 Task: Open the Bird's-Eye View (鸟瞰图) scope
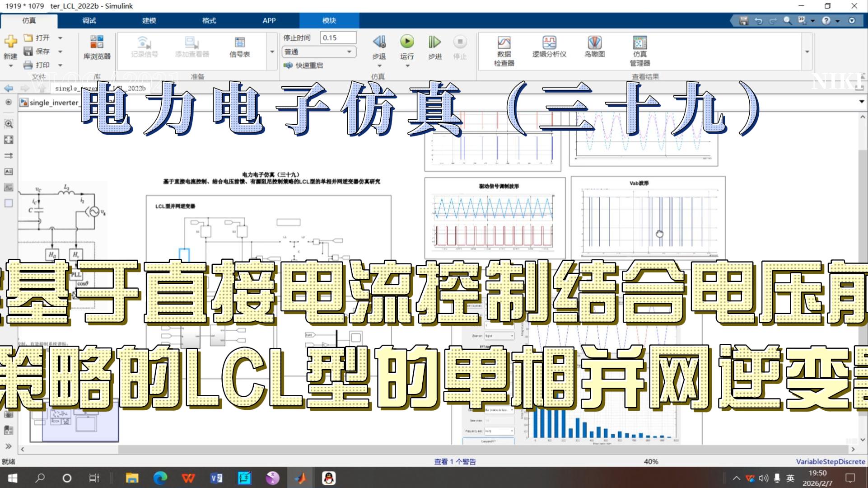594,43
